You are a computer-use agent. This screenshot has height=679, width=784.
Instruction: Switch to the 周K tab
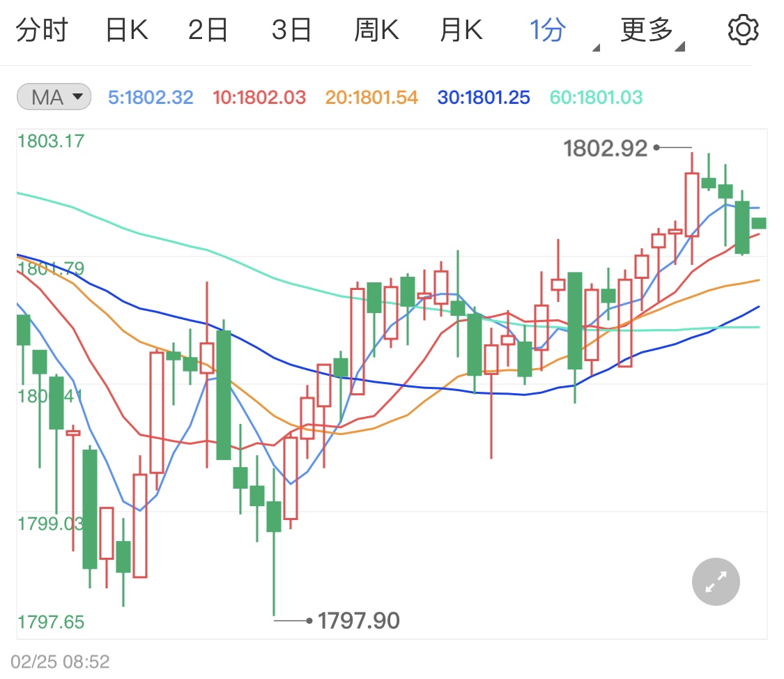click(376, 30)
